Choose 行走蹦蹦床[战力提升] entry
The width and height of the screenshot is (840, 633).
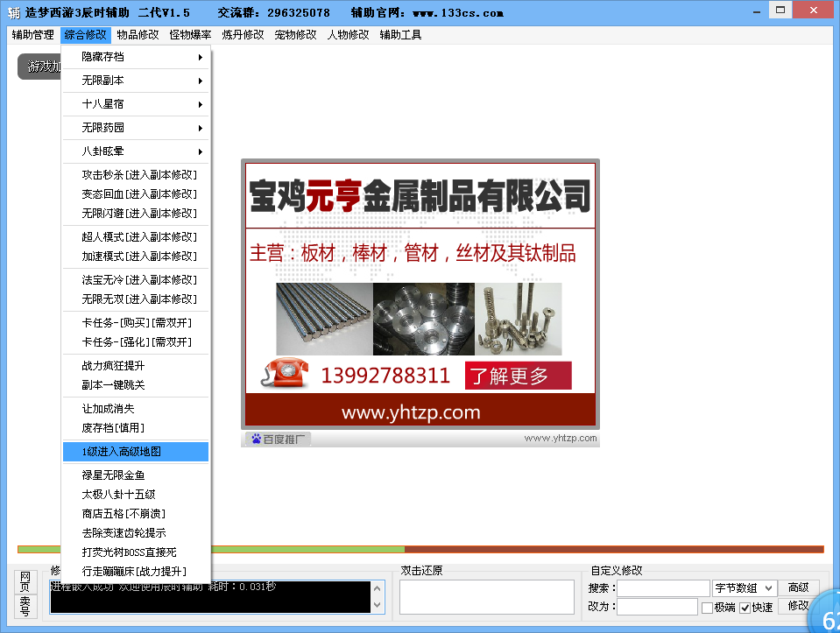coord(136,571)
